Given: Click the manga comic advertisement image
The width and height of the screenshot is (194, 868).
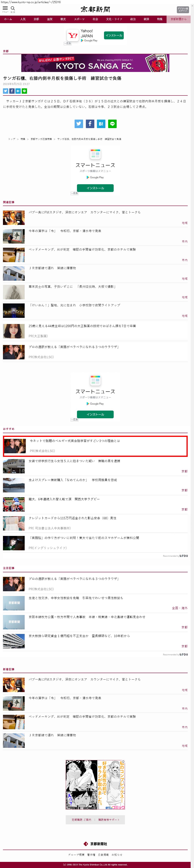Looking at the screenshot, I should (95, 785).
